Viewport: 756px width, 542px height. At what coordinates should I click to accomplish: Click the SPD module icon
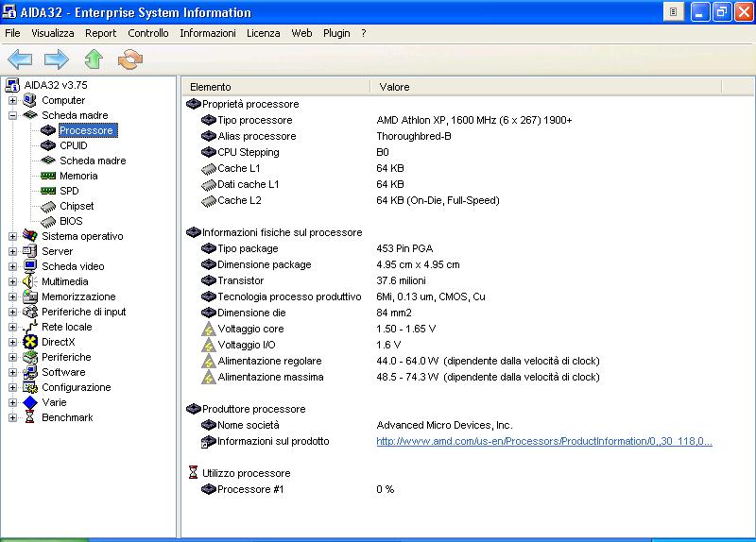[x=48, y=191]
